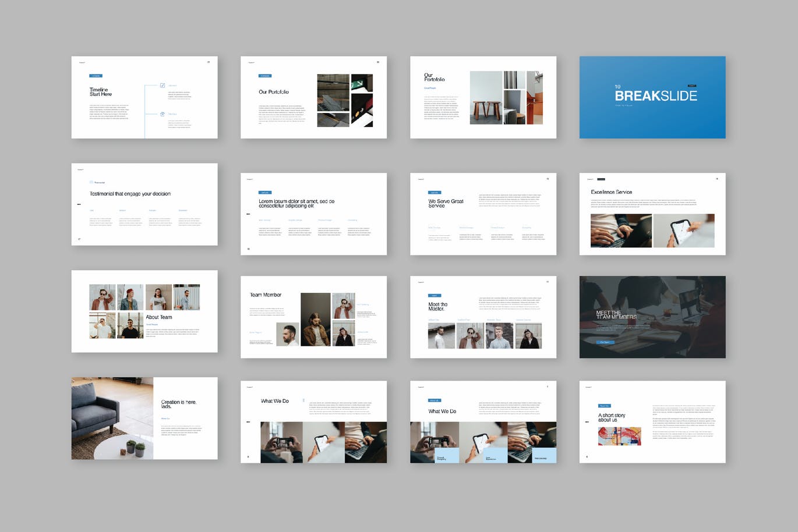Click the blue tag above We Serve Great Service
This screenshot has height=532, width=798.
tap(434, 193)
